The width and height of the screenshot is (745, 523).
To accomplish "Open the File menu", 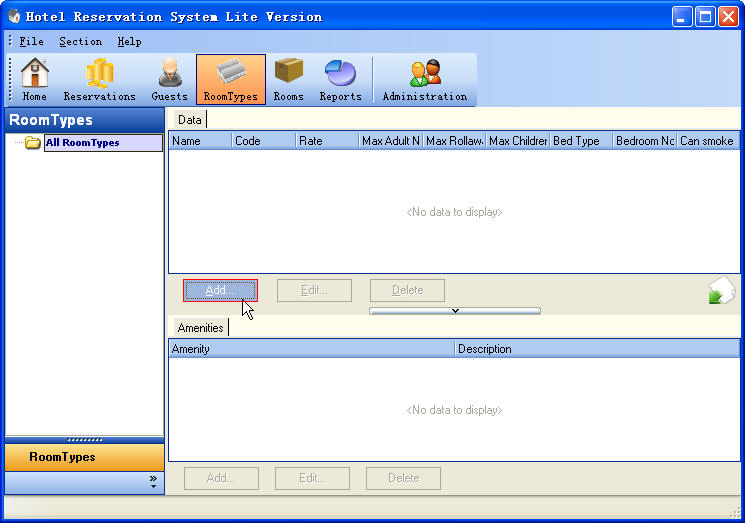I will [31, 42].
